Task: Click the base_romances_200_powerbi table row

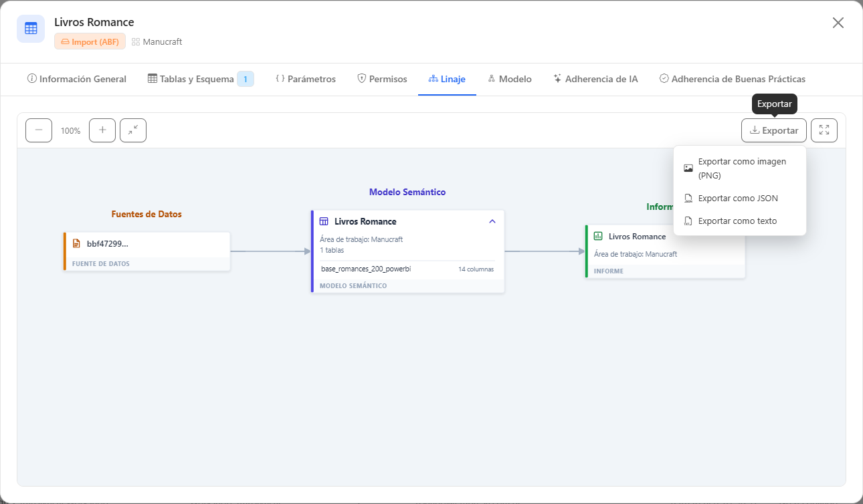Action: 407,269
